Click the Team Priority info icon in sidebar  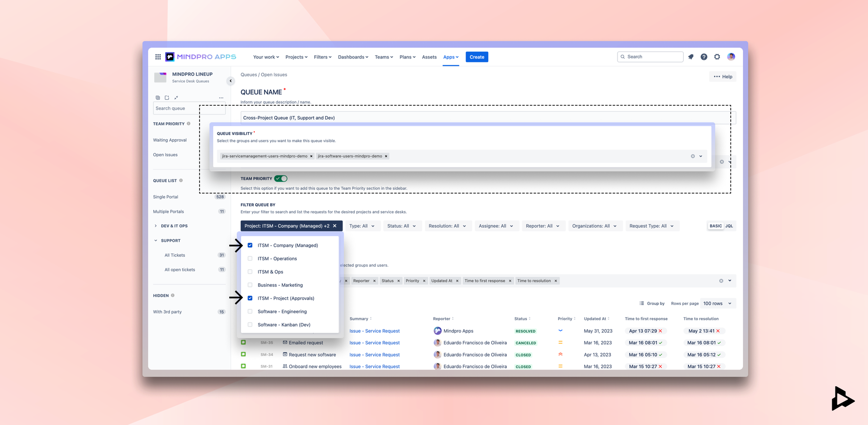tap(189, 124)
